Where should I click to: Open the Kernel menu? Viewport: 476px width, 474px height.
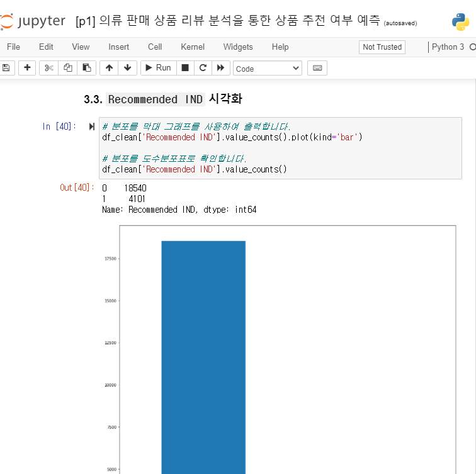[x=193, y=47]
